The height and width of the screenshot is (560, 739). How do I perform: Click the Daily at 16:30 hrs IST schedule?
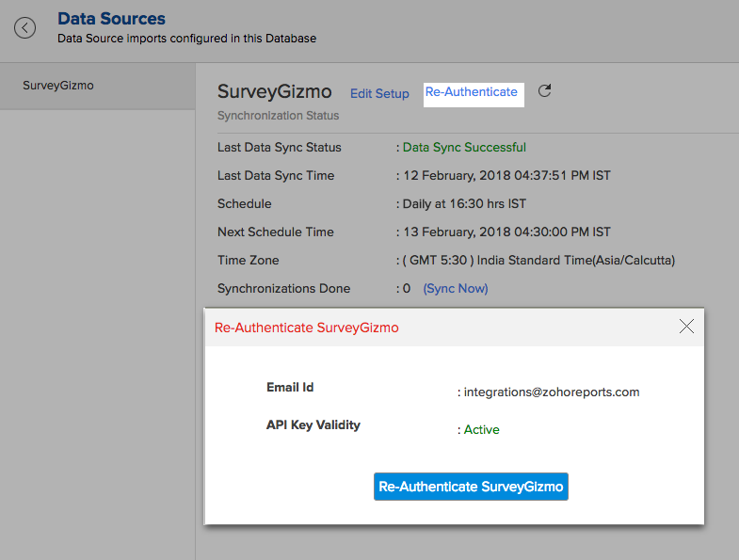point(464,204)
